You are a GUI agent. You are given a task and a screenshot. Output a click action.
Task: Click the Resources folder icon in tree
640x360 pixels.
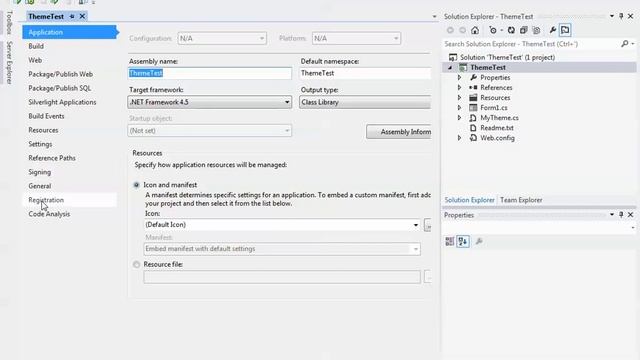pyautogui.click(x=473, y=98)
